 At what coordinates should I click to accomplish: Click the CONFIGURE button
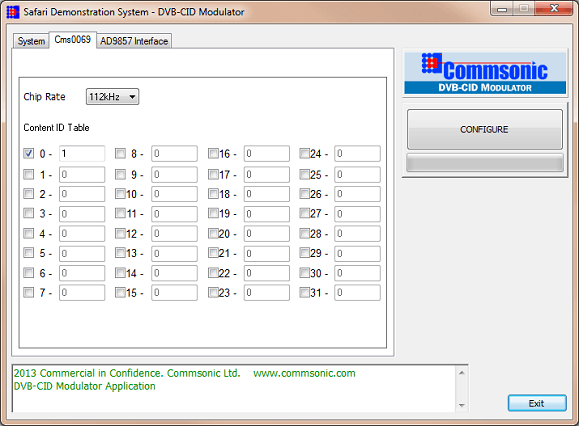pos(484,129)
